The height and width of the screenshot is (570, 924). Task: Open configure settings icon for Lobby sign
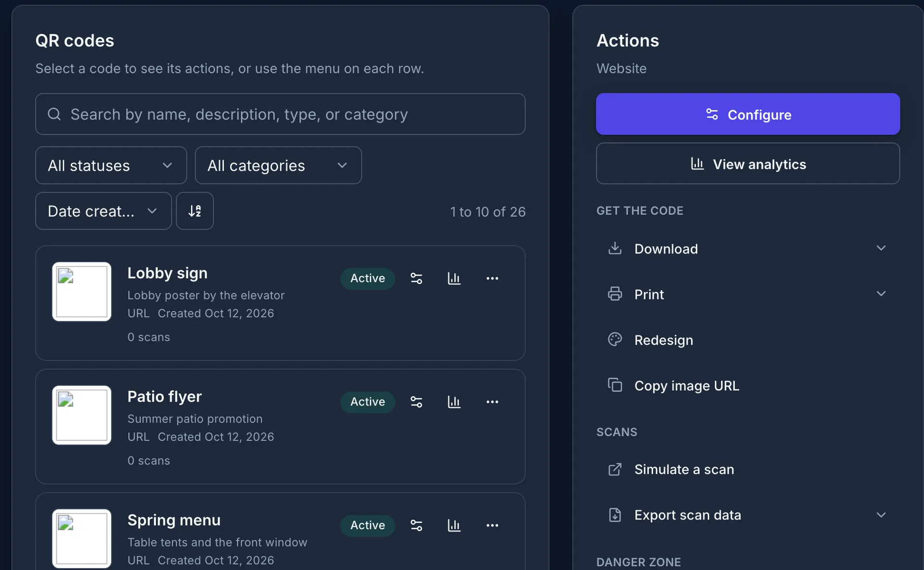[416, 279]
